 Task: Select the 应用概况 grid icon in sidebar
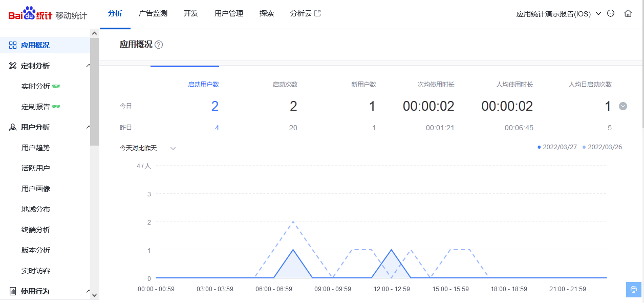(x=13, y=45)
